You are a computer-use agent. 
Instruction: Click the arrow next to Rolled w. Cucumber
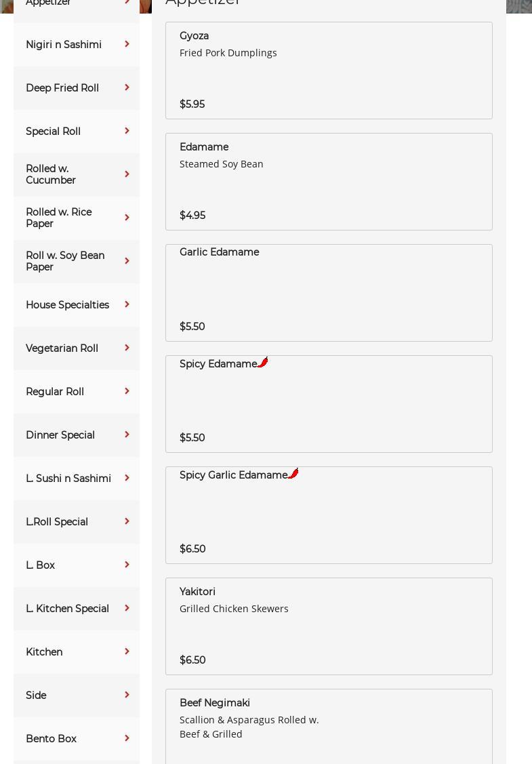click(127, 174)
